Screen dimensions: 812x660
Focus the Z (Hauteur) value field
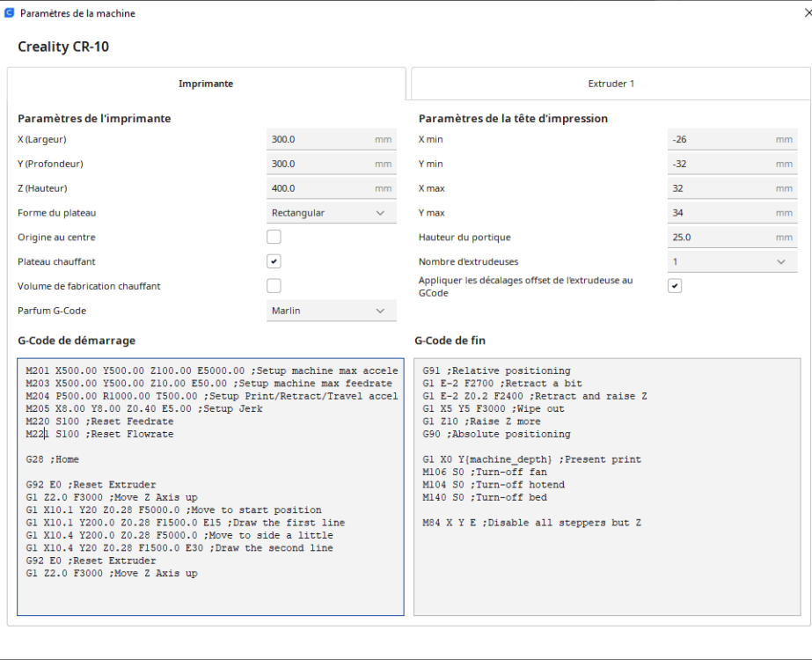(x=332, y=188)
